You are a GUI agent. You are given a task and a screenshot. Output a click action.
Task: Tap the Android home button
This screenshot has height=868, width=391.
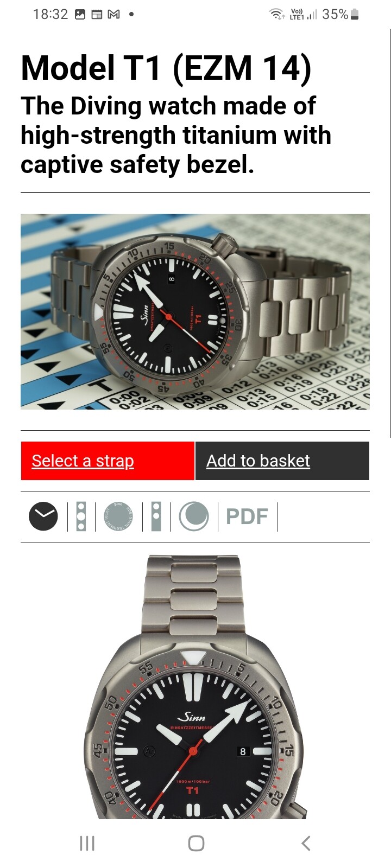pyautogui.click(x=196, y=843)
